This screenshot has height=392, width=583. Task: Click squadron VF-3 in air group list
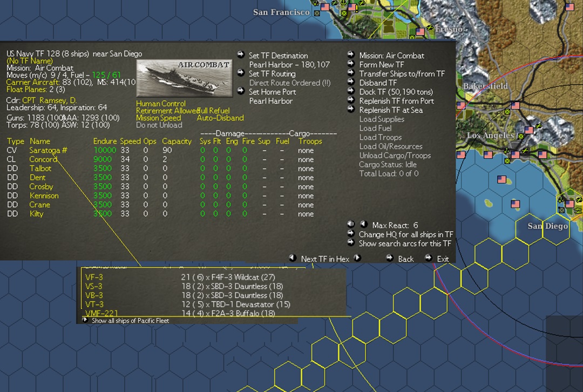pyautogui.click(x=94, y=278)
